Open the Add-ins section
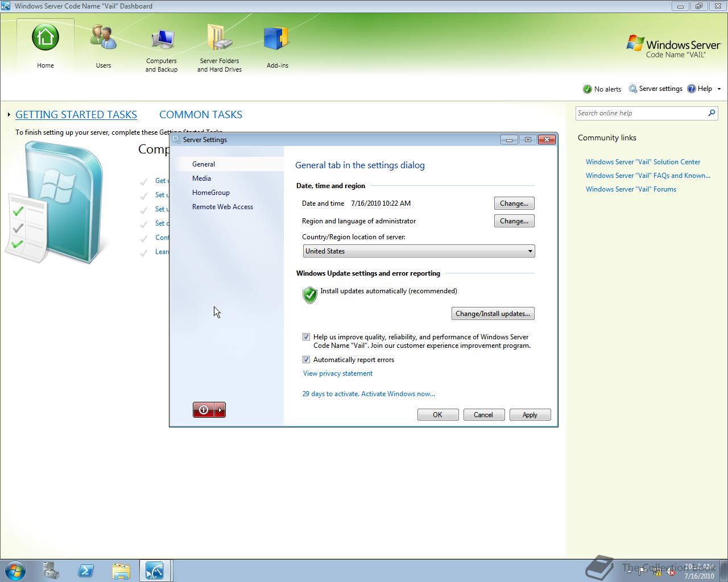The width and height of the screenshot is (728, 582). click(278, 47)
